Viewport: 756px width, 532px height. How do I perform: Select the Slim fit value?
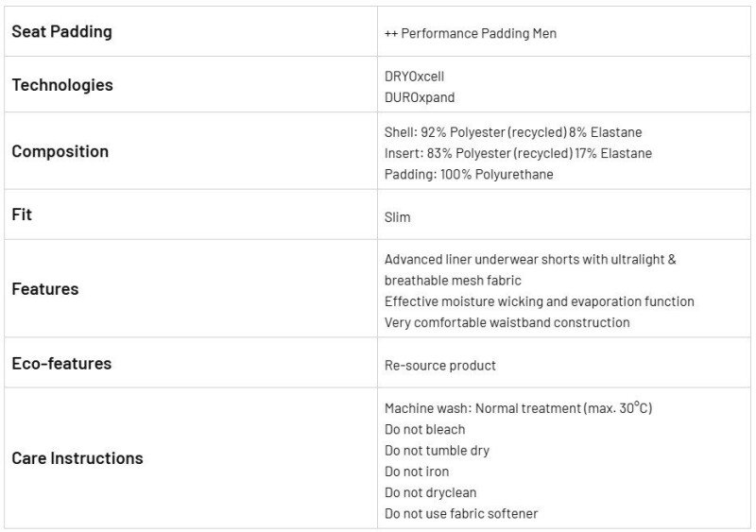tap(397, 217)
